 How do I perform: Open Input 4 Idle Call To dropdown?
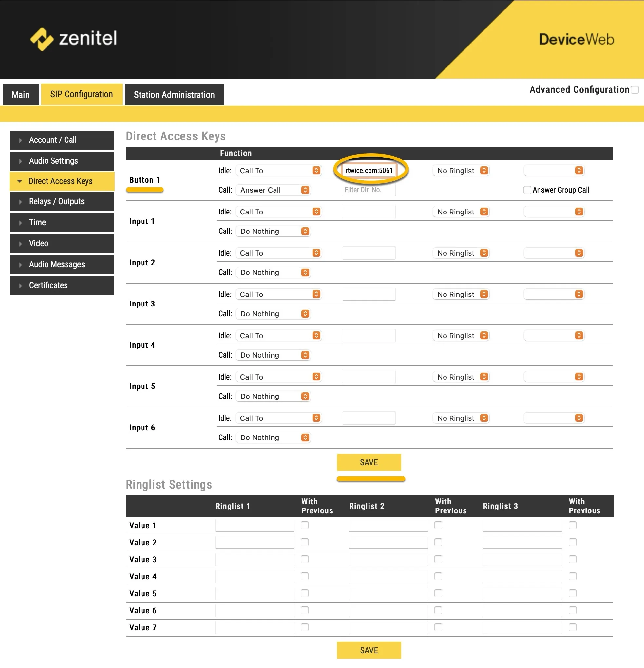(278, 335)
